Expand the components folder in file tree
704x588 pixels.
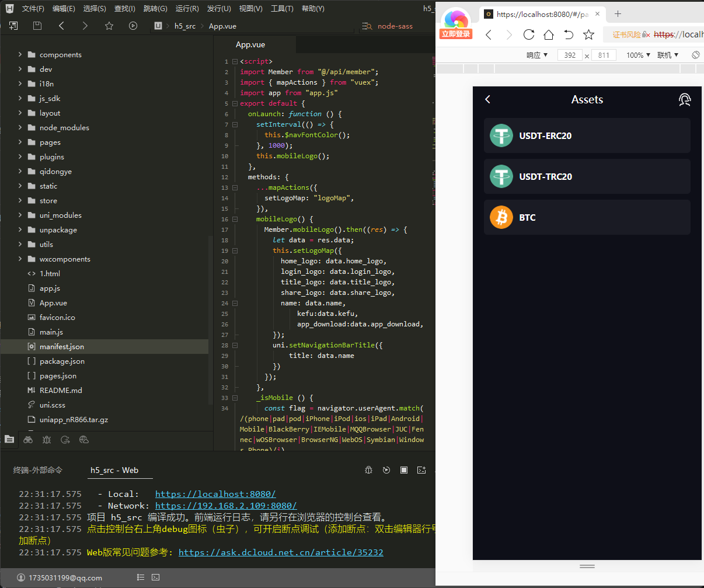click(20, 54)
